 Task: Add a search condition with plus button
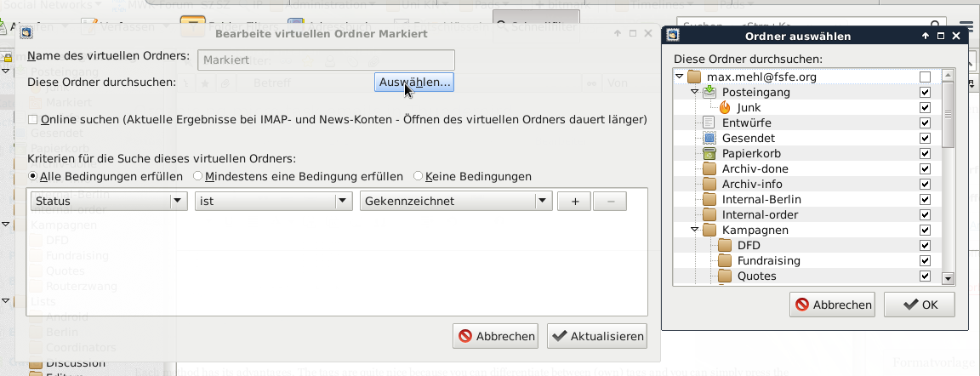[574, 202]
